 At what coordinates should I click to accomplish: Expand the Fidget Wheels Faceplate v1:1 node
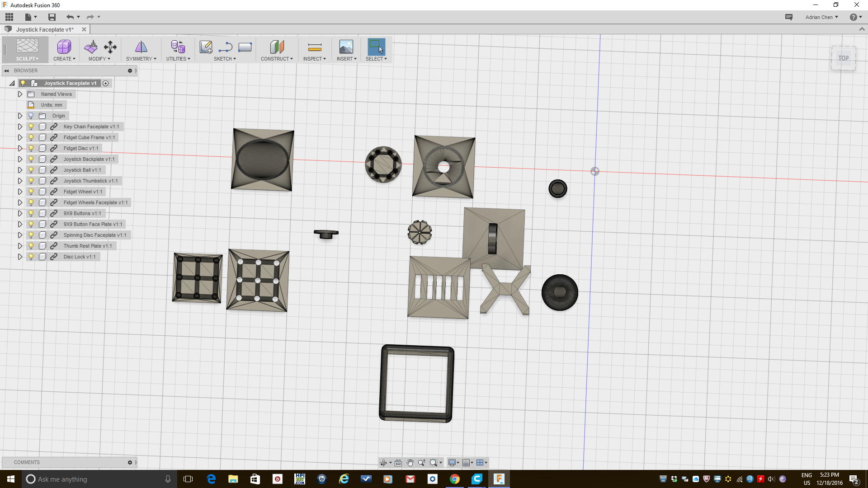[20, 202]
